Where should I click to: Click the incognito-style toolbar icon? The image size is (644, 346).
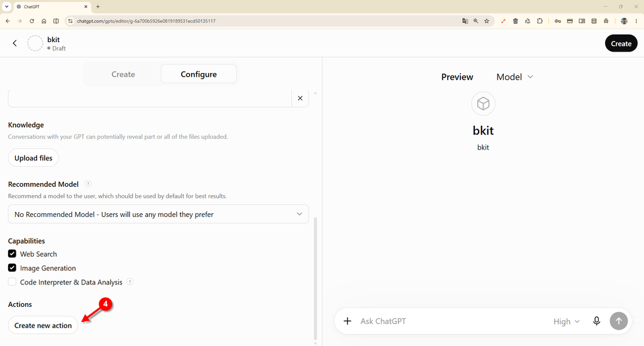tap(606, 21)
